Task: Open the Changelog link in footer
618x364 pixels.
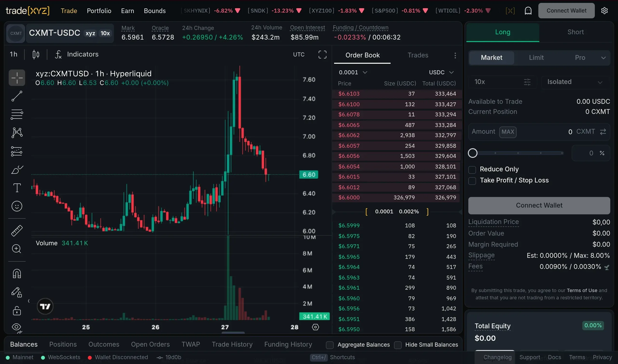Action: point(497,357)
